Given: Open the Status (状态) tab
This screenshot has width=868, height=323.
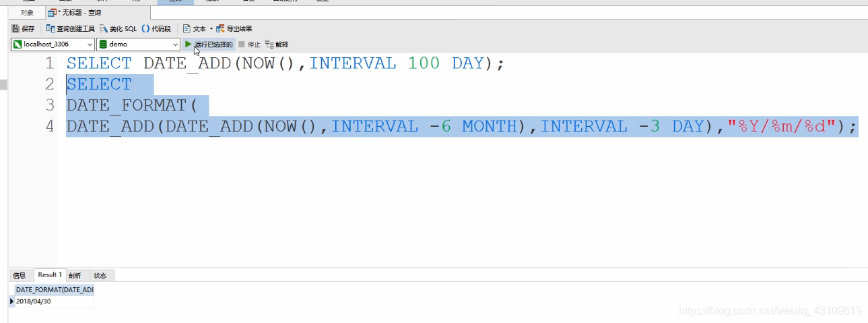Looking at the screenshot, I should click(100, 275).
